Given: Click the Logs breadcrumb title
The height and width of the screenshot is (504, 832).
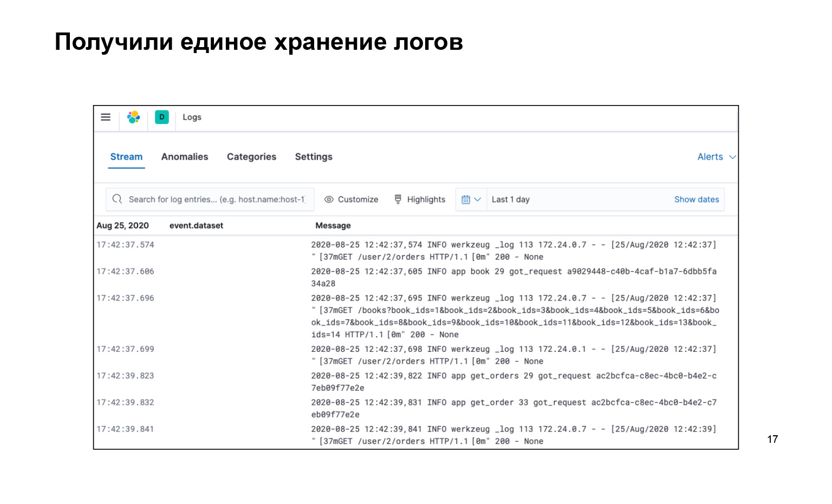Looking at the screenshot, I should 192,117.
